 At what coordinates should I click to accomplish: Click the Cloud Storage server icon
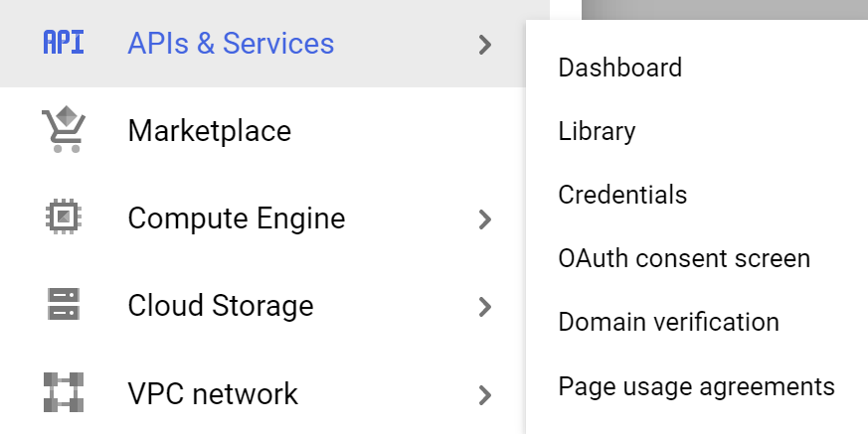click(x=64, y=304)
